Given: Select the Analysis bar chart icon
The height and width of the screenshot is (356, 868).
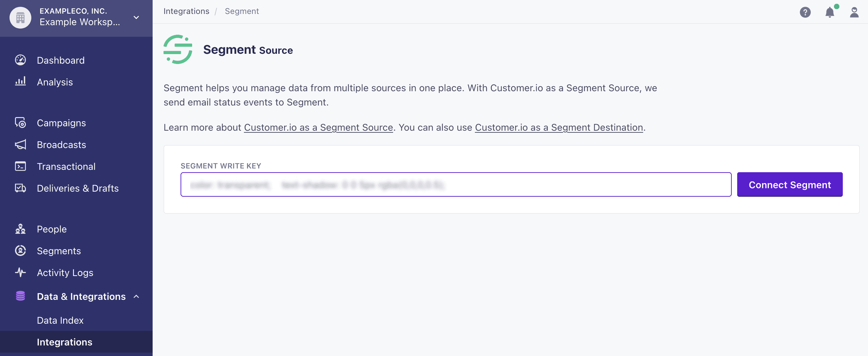Looking at the screenshot, I should [20, 82].
